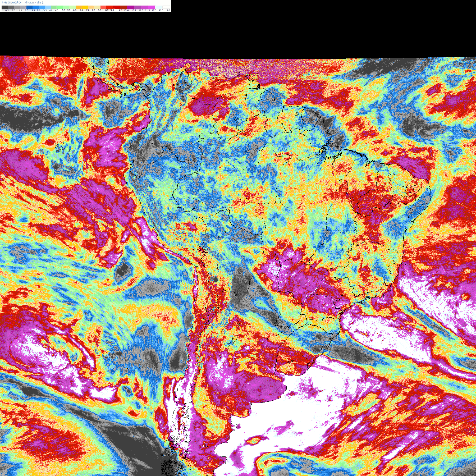Select the 0.5 legend value
476x476 pixels.
pos(7,10)
